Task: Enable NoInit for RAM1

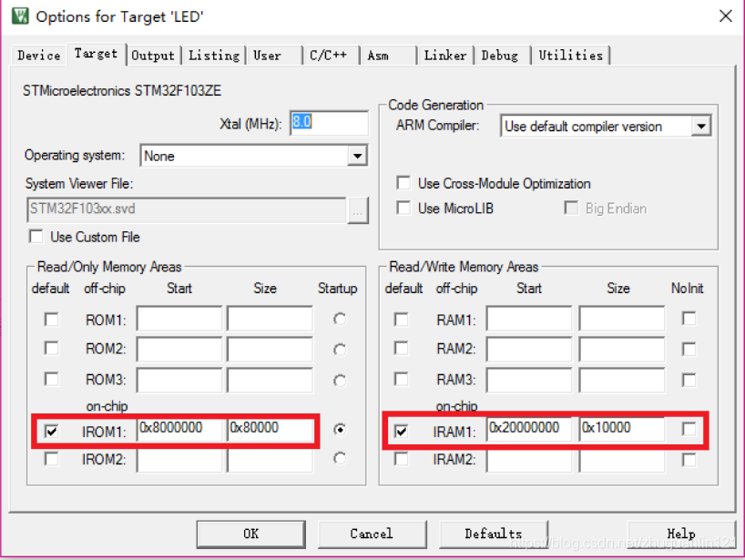Action: click(x=689, y=318)
